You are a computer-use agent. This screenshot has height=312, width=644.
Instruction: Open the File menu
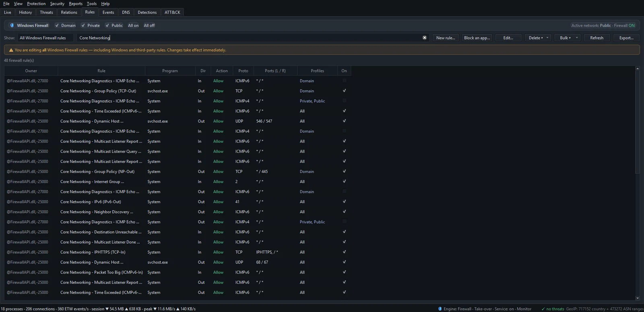point(6,4)
